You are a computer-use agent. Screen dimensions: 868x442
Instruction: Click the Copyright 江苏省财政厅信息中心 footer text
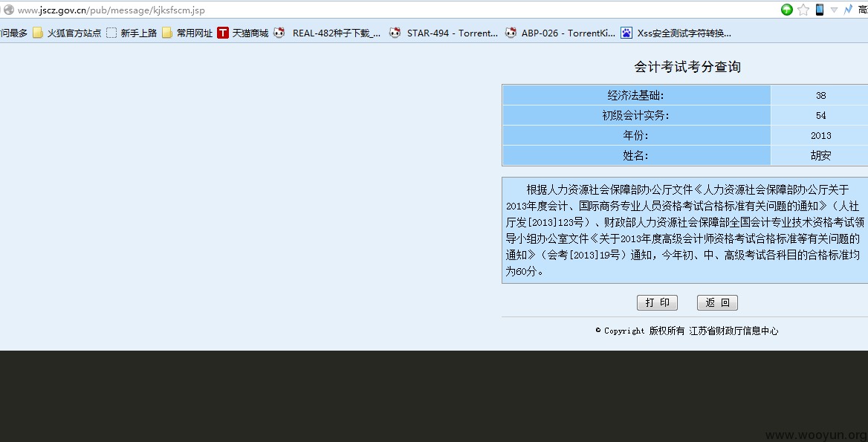[687, 331]
